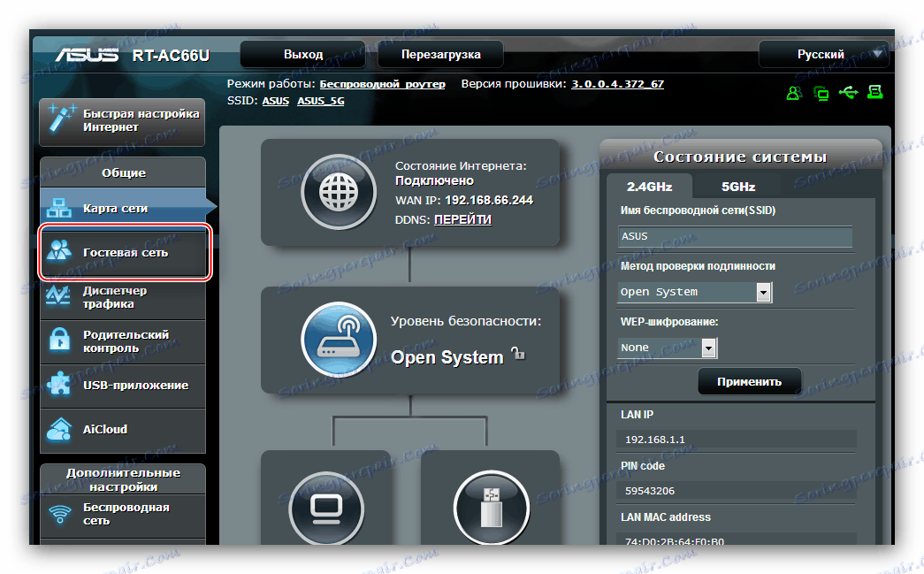Viewport: 924px width, 574px height.
Task: Click the RT-AC66U model name
Action: [171, 56]
